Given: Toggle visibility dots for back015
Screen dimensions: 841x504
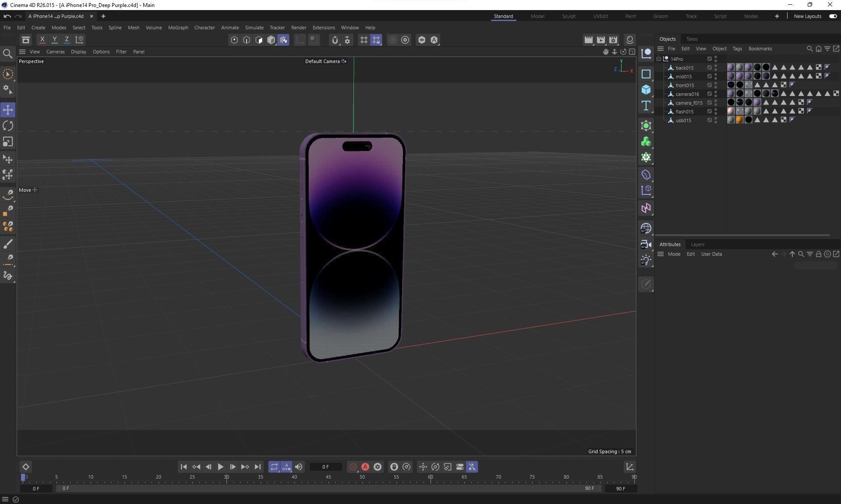Looking at the screenshot, I should coord(716,68).
